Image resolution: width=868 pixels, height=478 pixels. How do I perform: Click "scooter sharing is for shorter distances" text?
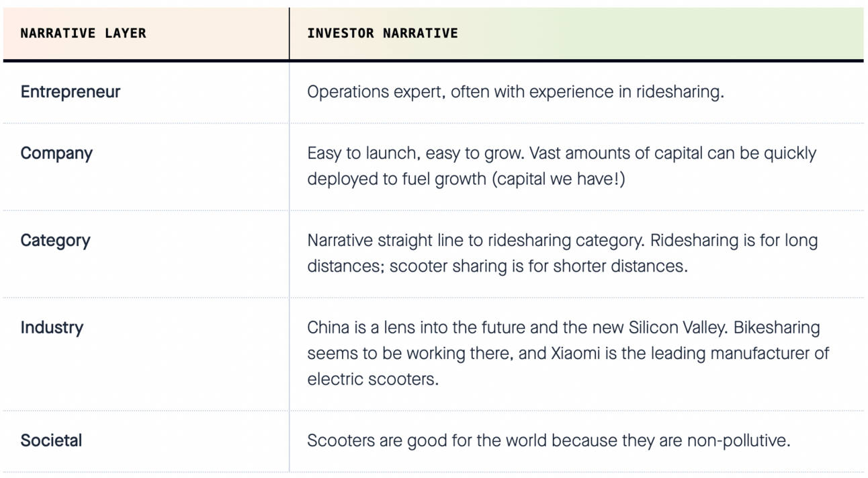click(x=539, y=266)
